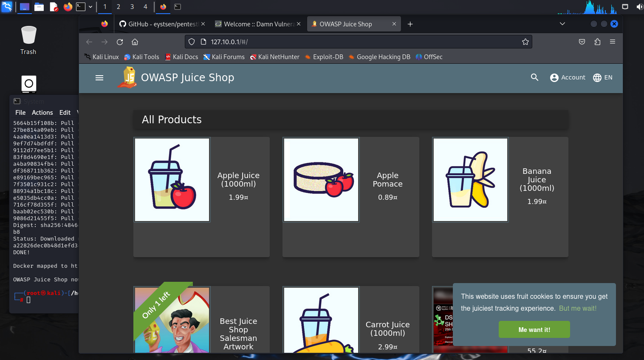Open a new browser tab
644x360 pixels.
coord(410,24)
